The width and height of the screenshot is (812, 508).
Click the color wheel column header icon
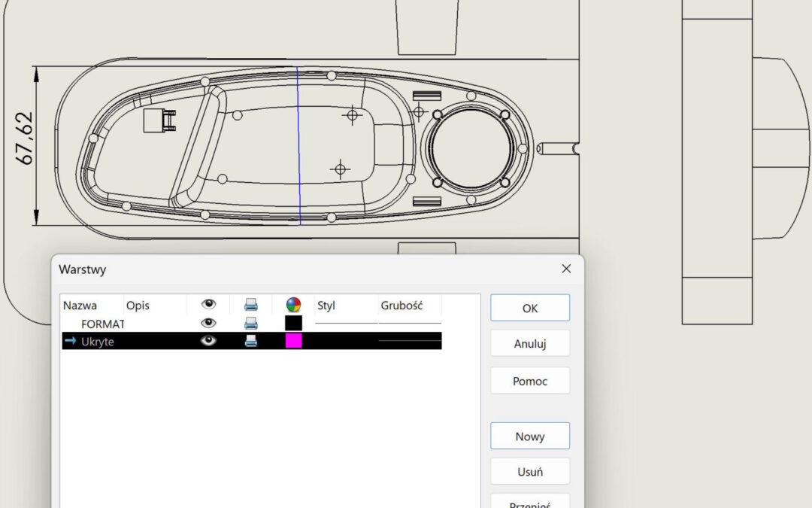pos(293,305)
